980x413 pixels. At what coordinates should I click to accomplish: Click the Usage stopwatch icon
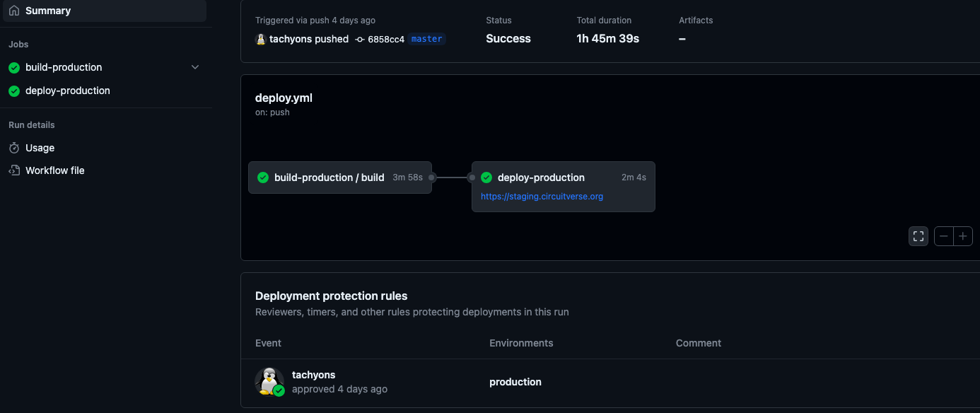click(14, 148)
